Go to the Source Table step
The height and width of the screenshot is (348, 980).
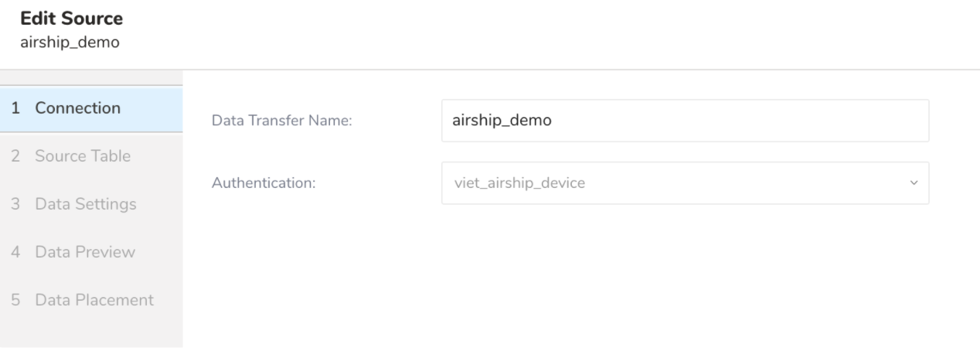pos(82,156)
